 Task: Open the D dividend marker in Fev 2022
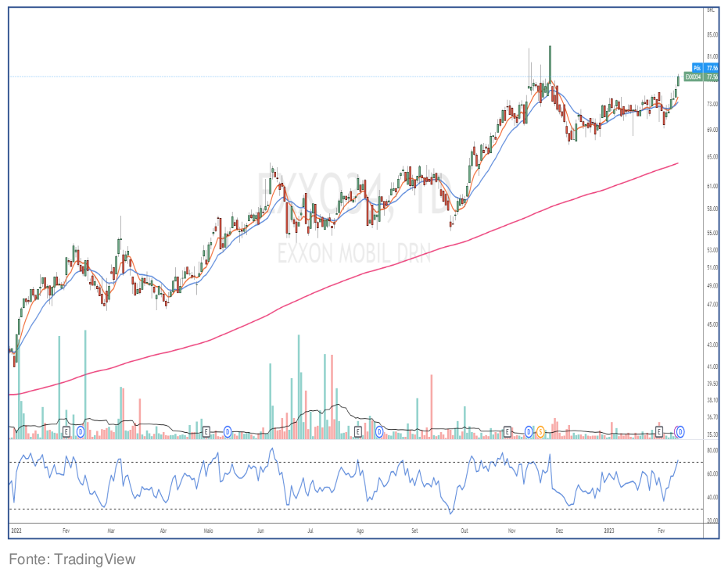click(81, 432)
